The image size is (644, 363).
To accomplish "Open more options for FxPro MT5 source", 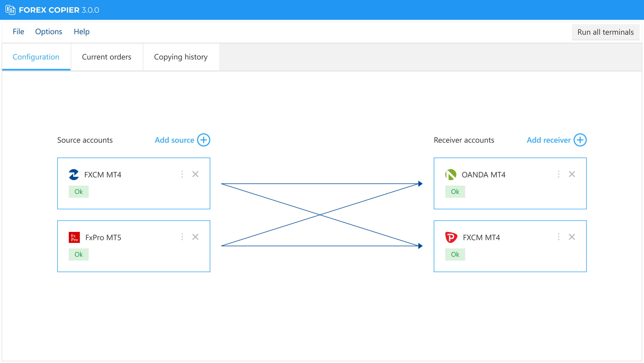I will [182, 237].
